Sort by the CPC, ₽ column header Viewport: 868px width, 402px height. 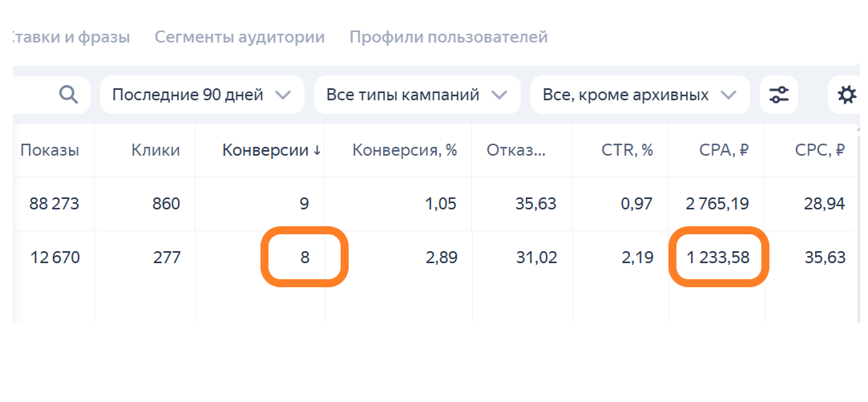[x=819, y=150]
